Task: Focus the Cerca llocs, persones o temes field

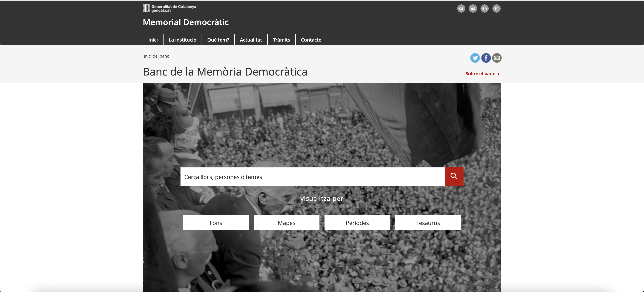Action: [313, 177]
